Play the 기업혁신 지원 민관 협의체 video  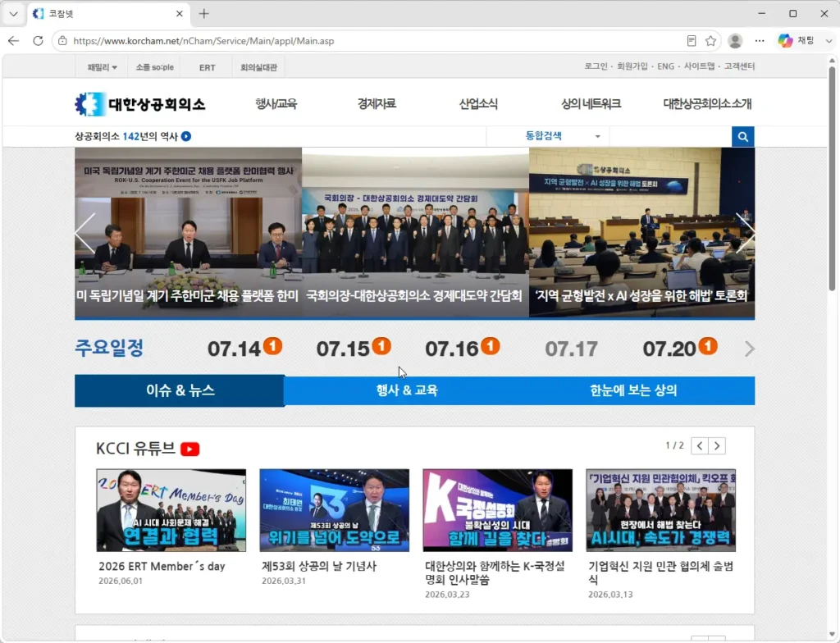click(660, 510)
